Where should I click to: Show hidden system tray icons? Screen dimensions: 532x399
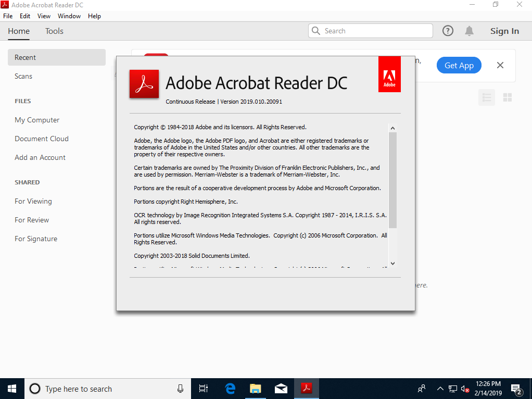coord(440,389)
